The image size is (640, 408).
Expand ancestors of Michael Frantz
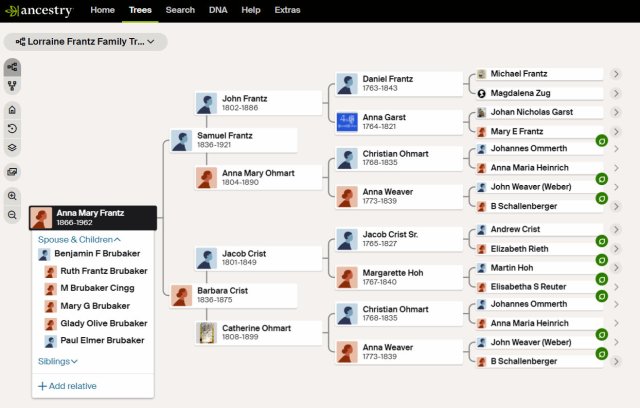click(x=616, y=74)
